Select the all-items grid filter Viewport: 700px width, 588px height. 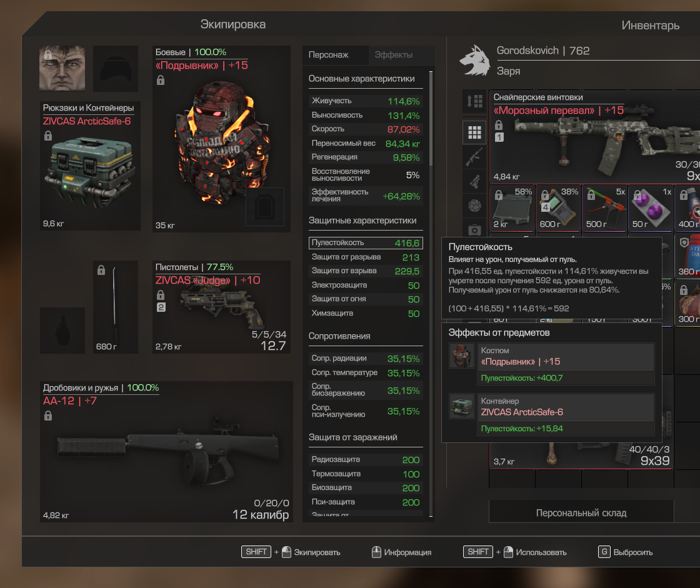474,132
